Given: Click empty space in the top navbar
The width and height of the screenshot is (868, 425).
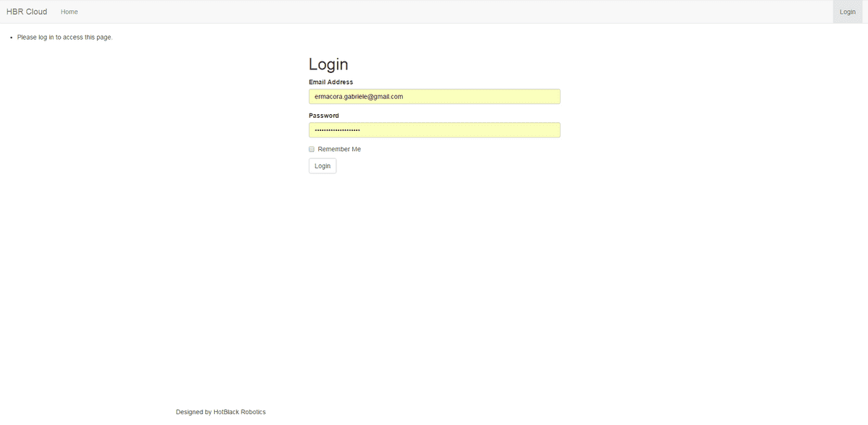Looking at the screenshot, I should pyautogui.click(x=434, y=12).
